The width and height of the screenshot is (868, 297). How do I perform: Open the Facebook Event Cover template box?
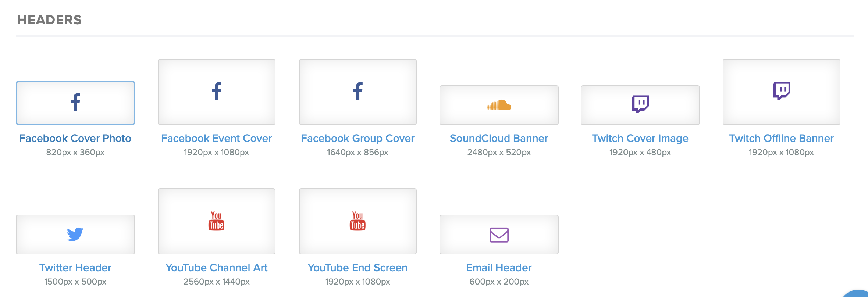click(x=217, y=92)
